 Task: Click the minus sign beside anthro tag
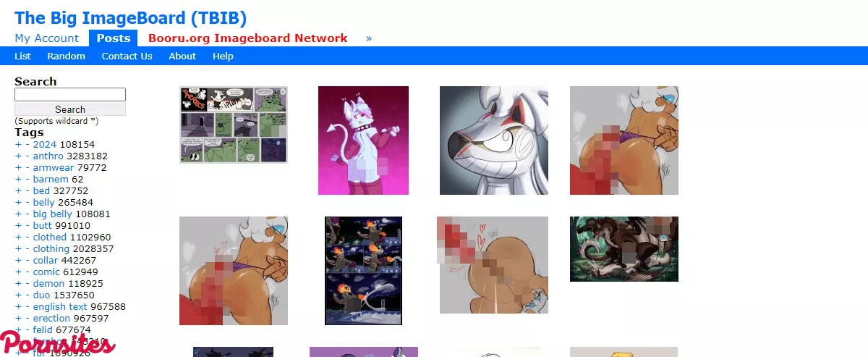[27, 156]
